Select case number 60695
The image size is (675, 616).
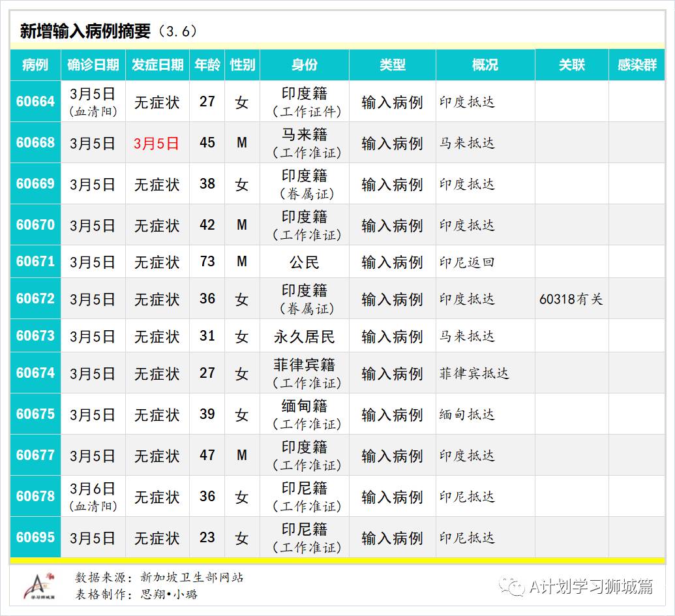pyautogui.click(x=35, y=538)
